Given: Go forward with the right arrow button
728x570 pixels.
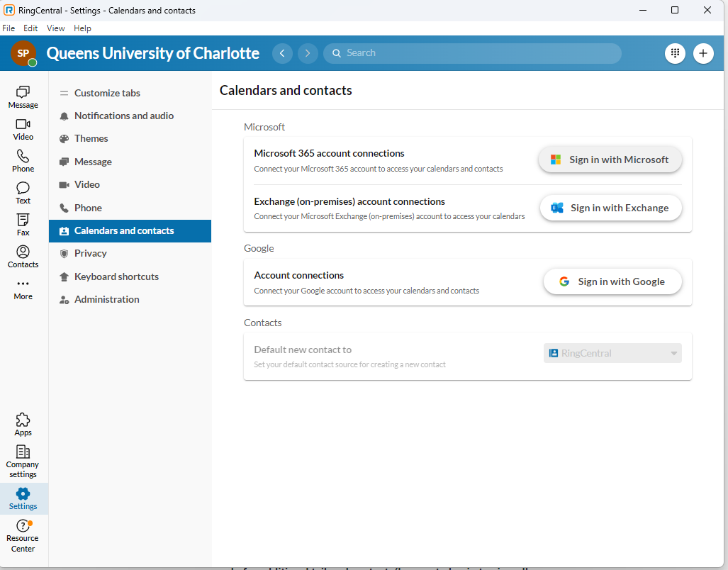Looking at the screenshot, I should coord(308,53).
